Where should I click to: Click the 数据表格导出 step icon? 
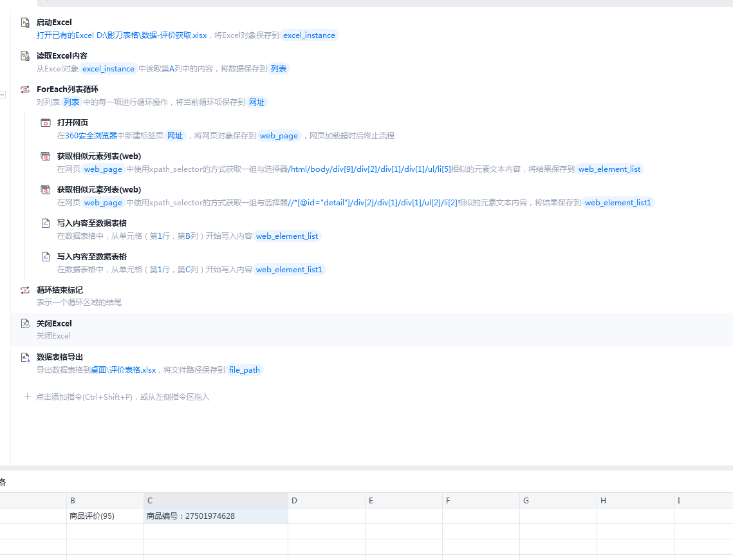point(25,358)
